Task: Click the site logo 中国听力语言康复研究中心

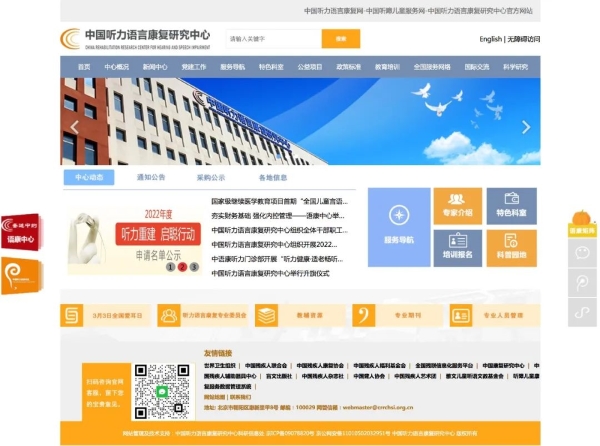Action: pyautogui.click(x=135, y=39)
